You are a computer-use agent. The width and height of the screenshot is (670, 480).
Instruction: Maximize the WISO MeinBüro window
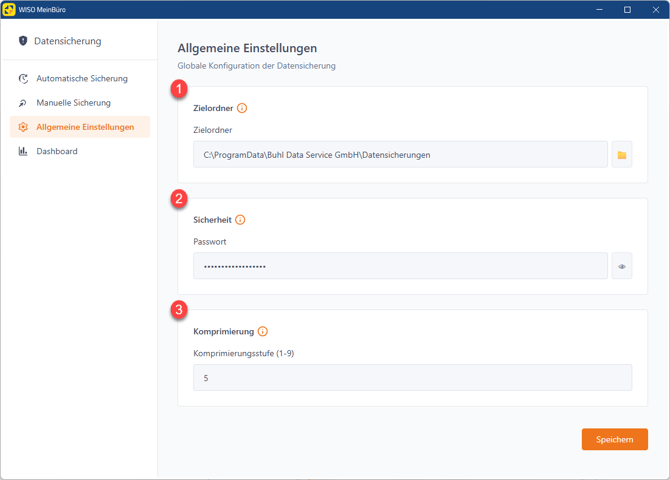627,9
